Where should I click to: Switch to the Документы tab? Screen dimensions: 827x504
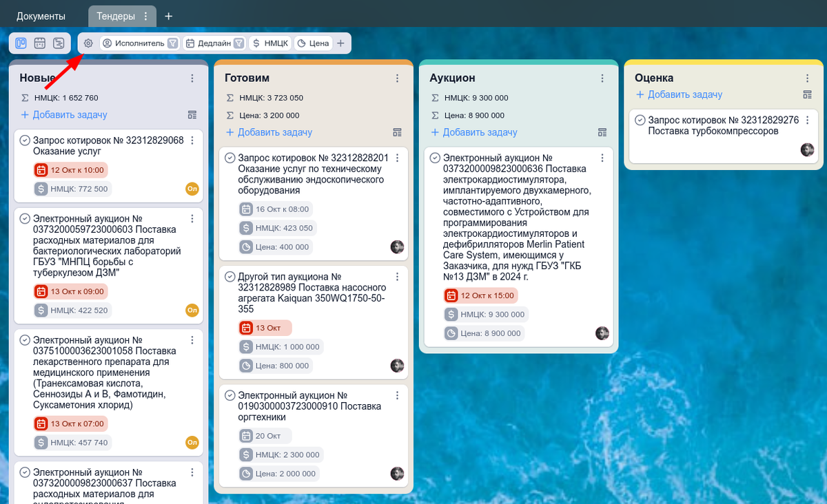(x=41, y=16)
